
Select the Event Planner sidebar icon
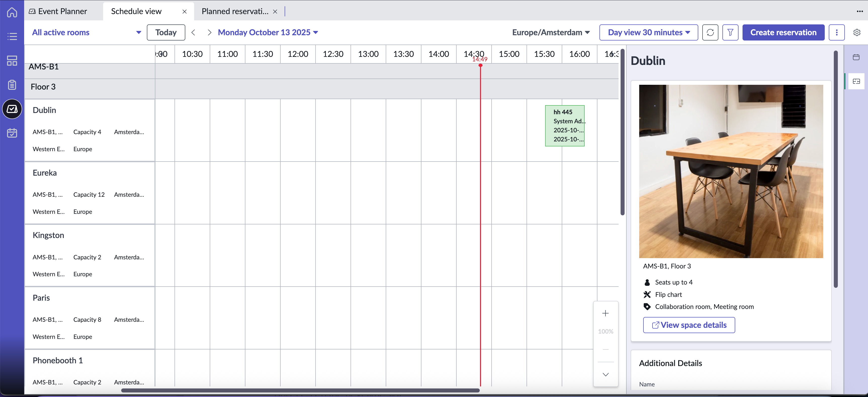coord(12,109)
